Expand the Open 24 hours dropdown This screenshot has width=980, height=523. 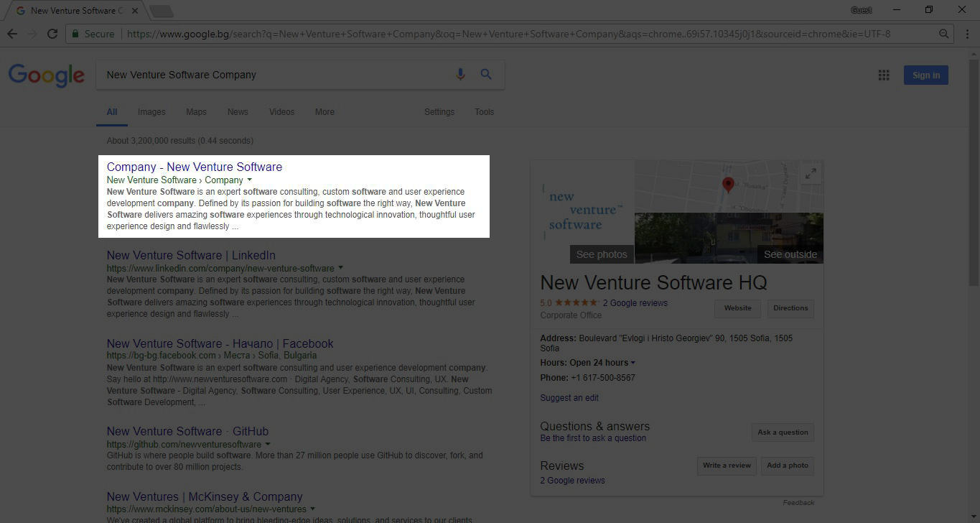633,363
